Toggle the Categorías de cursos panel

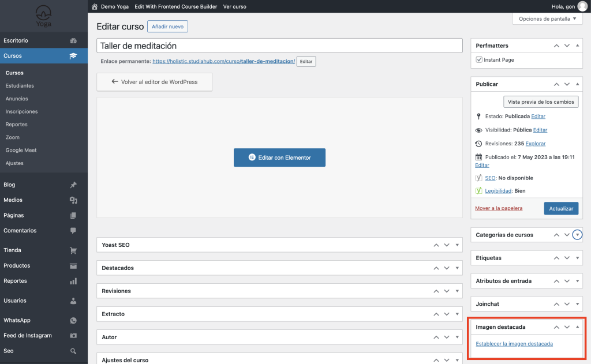coord(578,235)
